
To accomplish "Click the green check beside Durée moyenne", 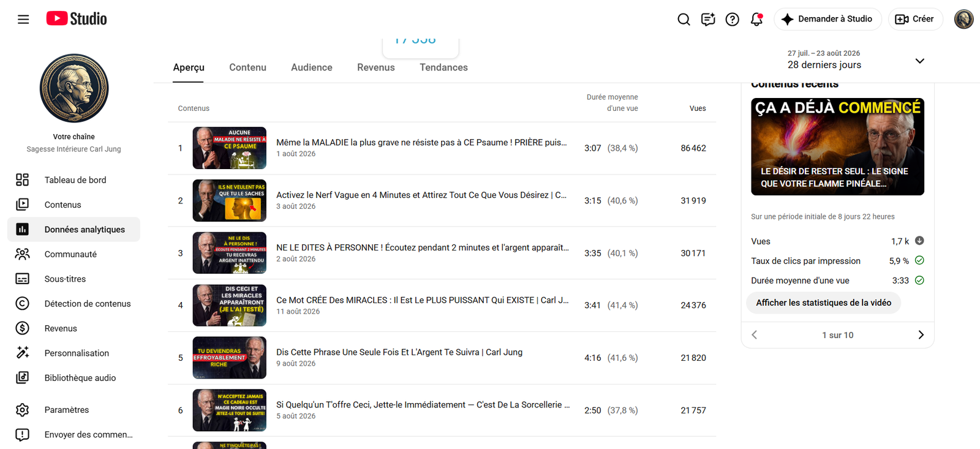I will point(919,280).
